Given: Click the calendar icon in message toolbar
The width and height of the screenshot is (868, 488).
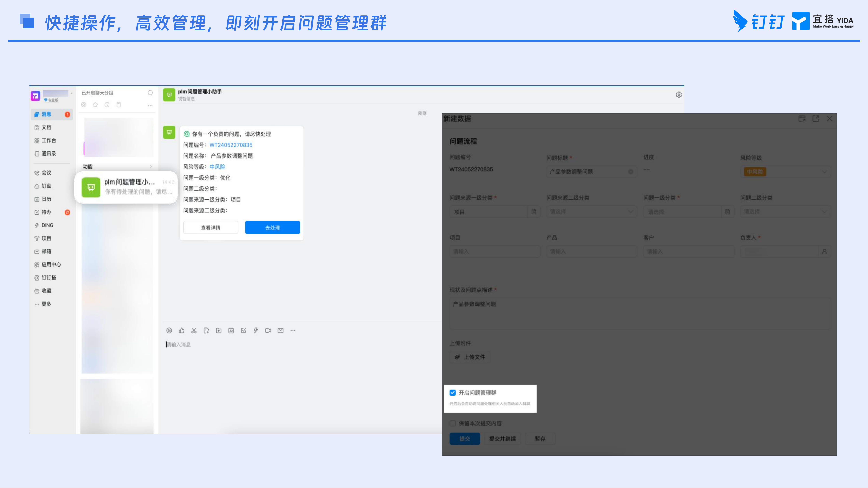Looking at the screenshot, I should click(231, 331).
